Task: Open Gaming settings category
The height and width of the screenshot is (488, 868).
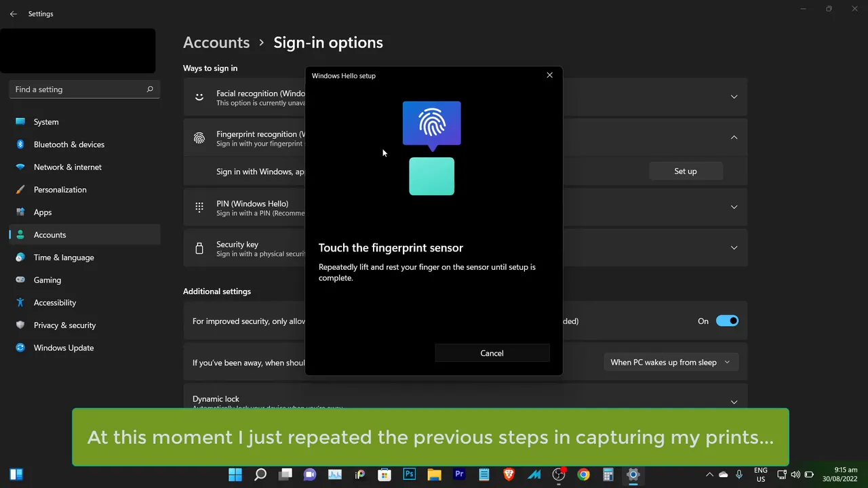Action: [85, 280]
